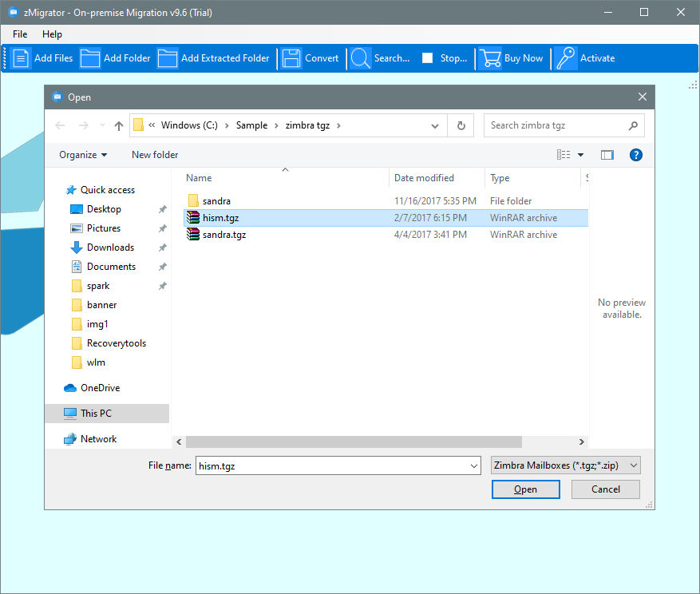Click the Convert floppy disk icon
Viewport: 700px width, 594px height.
click(291, 58)
